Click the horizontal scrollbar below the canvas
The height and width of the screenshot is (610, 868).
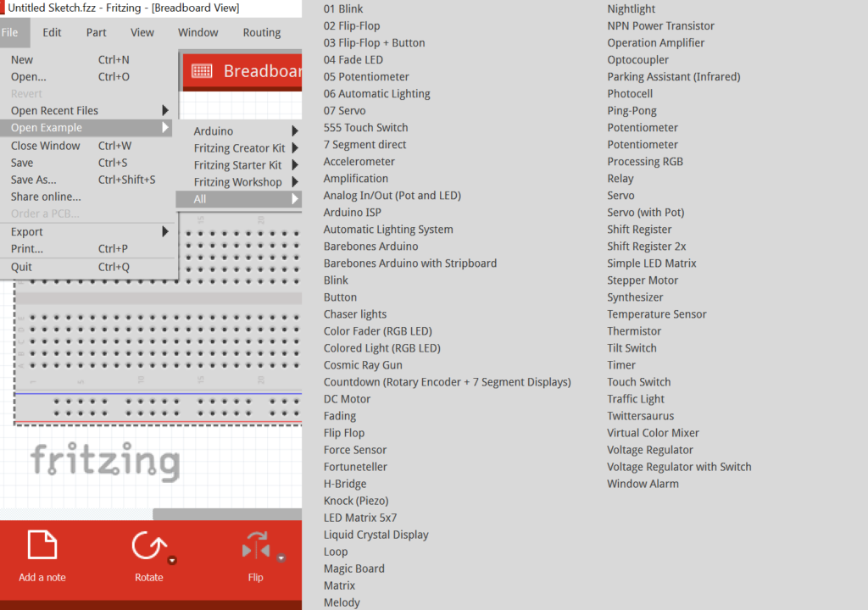point(227,513)
